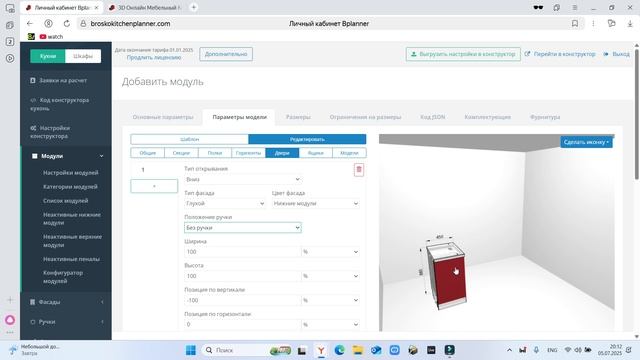Click the Alice assistant icon in the browser sidebar
This screenshot has height=360, width=640.
click(x=10, y=320)
